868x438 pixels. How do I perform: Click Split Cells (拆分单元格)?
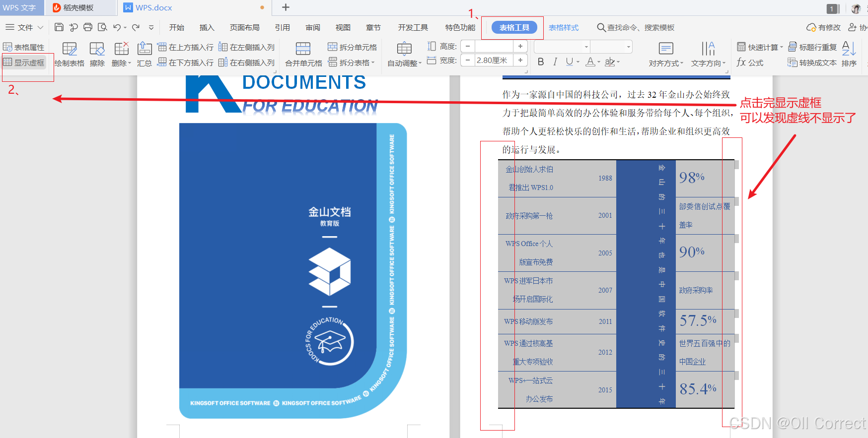(x=353, y=47)
